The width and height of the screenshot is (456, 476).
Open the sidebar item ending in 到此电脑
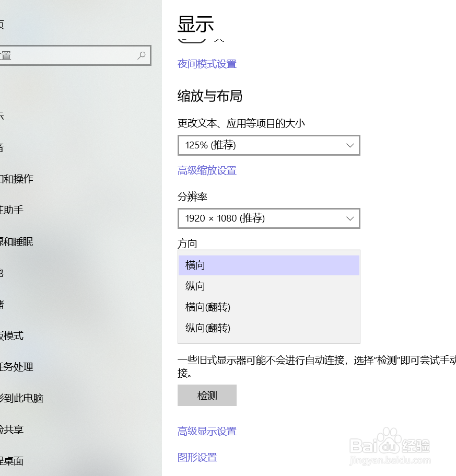(21, 398)
